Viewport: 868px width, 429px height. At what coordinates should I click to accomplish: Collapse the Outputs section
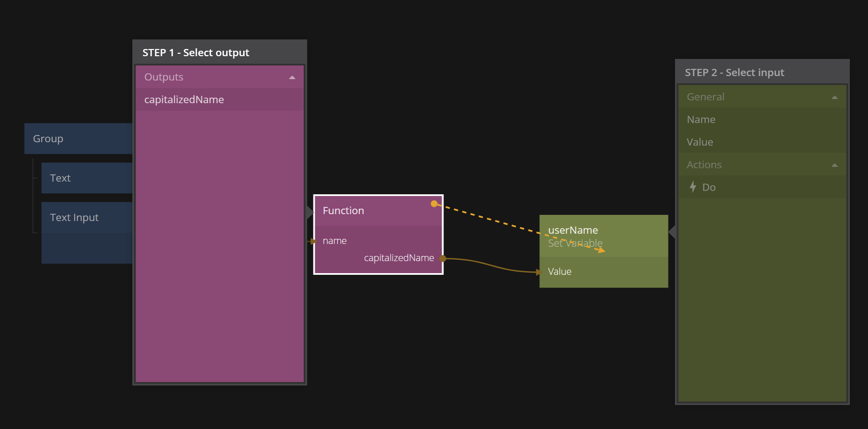click(292, 77)
